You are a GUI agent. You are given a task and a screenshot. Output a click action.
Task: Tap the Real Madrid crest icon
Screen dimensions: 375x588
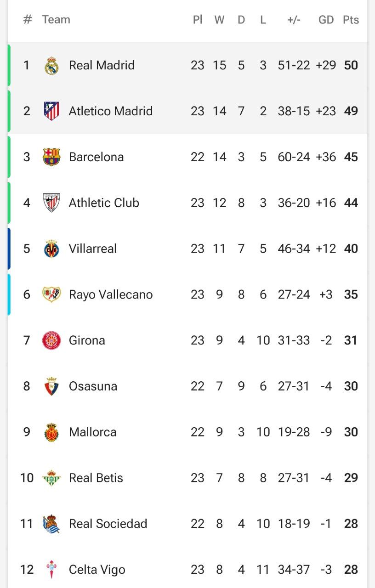pyautogui.click(x=51, y=65)
